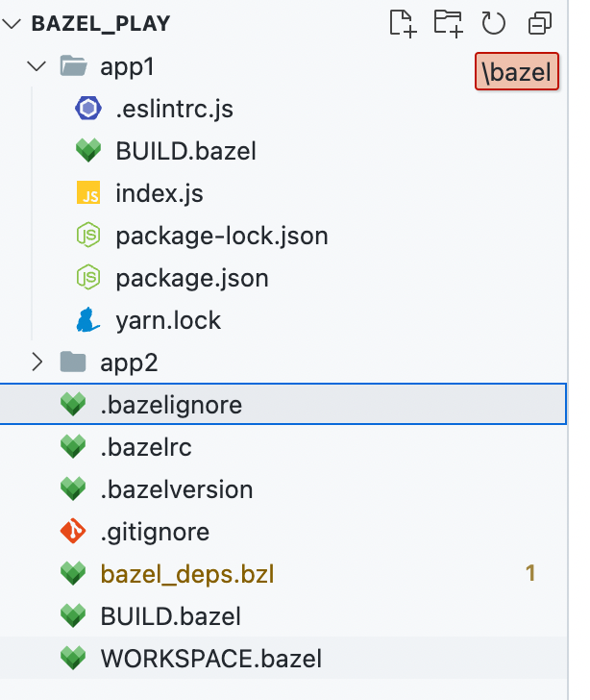Click the Node icon beside package.json
This screenshot has width=590, height=700.
tap(88, 279)
